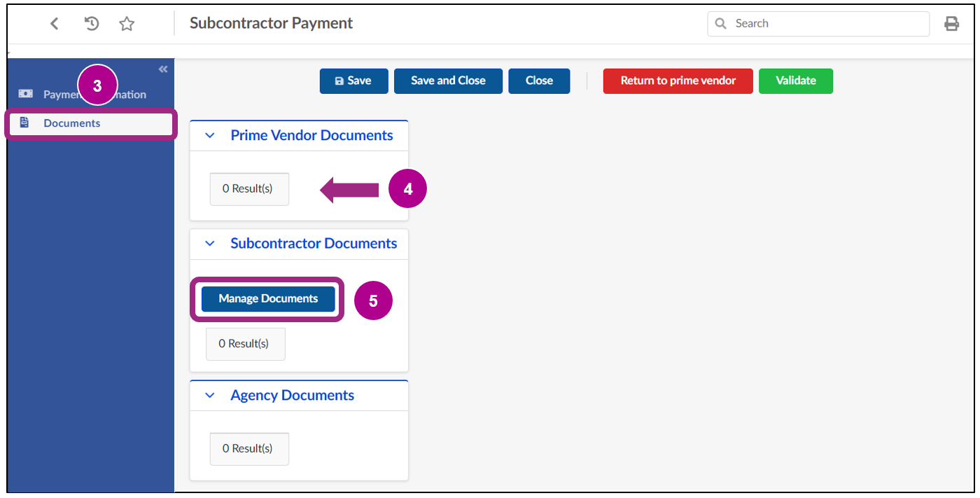Viewport: 980px width, 498px height.
Task: Click the green Validate button
Action: [795, 81]
